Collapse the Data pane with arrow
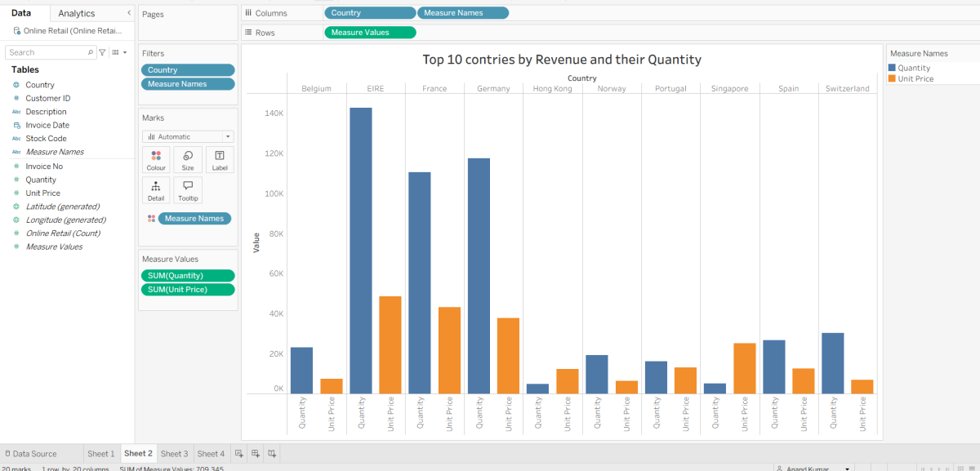 click(x=128, y=13)
